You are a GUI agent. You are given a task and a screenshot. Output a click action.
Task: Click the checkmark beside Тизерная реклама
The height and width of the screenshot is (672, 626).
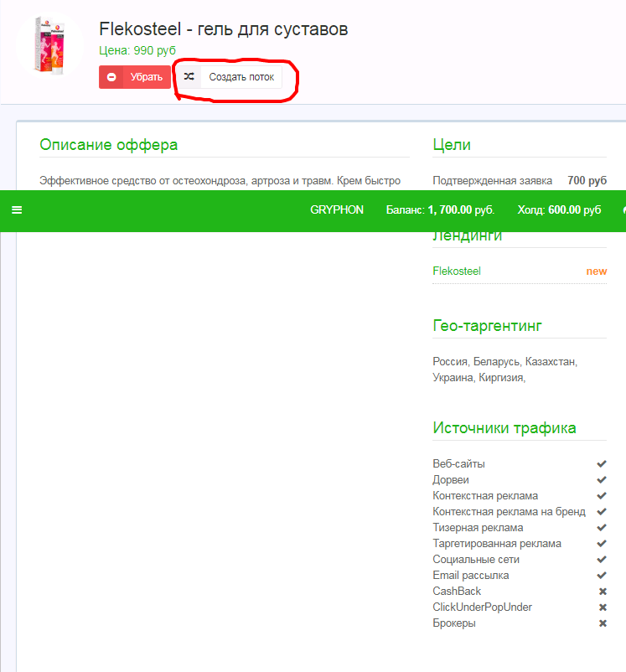click(x=601, y=527)
